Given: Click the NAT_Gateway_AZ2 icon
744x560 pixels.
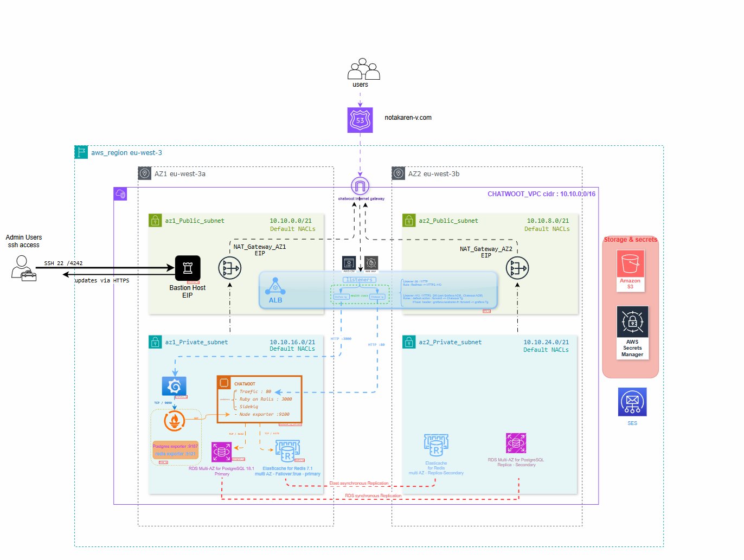Looking at the screenshot, I should pyautogui.click(x=517, y=268).
